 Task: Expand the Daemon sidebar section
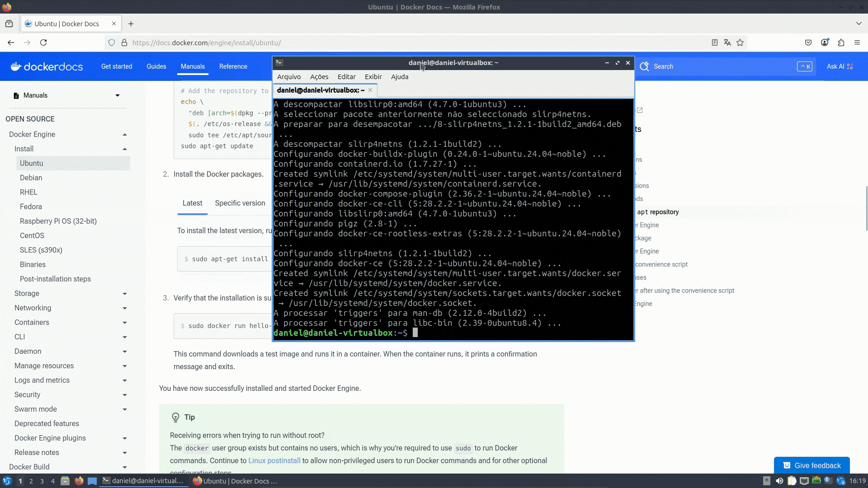click(125, 352)
